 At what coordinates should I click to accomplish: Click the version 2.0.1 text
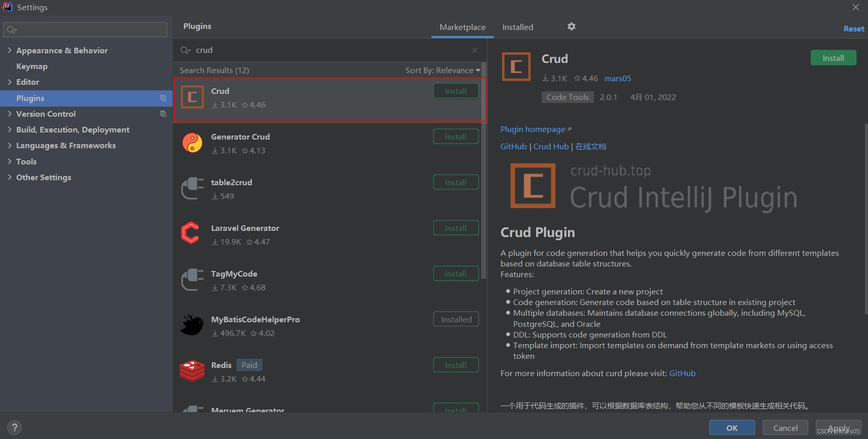point(609,97)
